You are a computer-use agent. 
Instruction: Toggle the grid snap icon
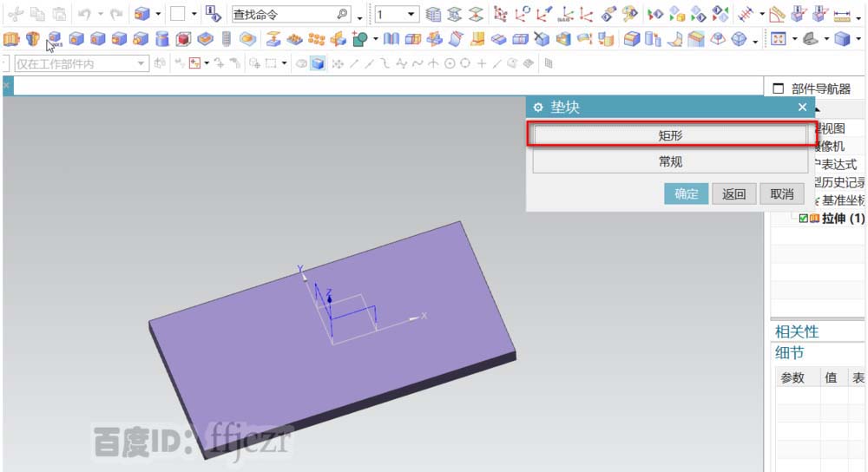point(548,63)
